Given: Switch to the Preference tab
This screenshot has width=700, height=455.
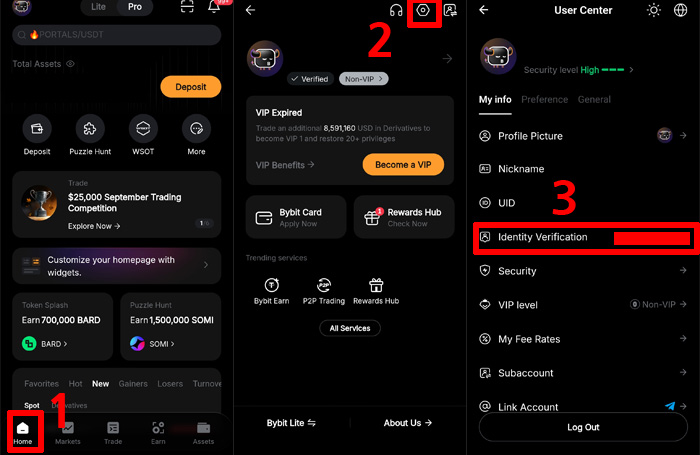Looking at the screenshot, I should click(x=544, y=100).
